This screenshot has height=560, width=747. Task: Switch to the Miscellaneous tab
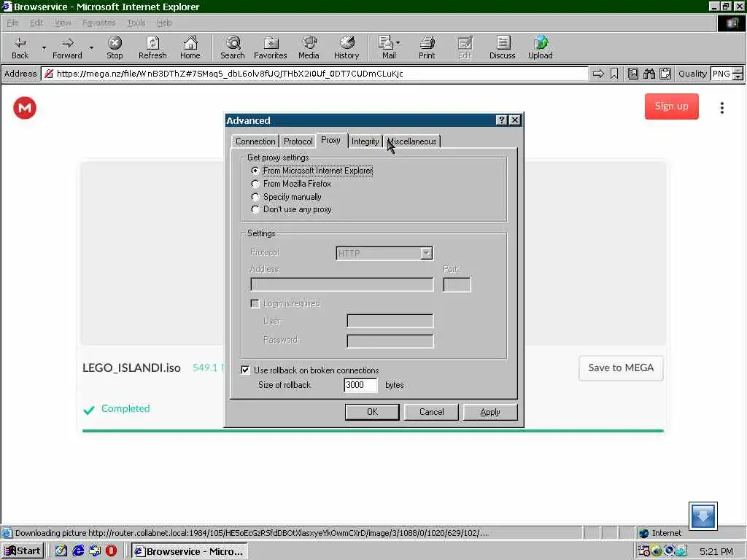[412, 141]
